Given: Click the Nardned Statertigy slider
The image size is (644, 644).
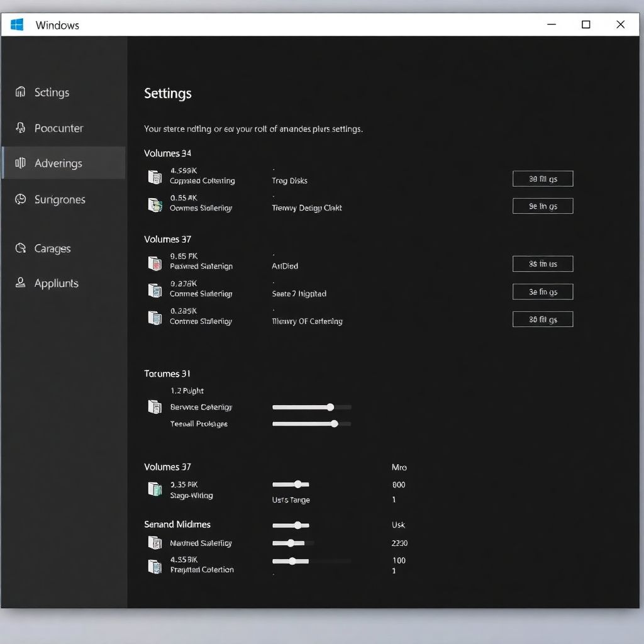Looking at the screenshot, I should tap(291, 543).
